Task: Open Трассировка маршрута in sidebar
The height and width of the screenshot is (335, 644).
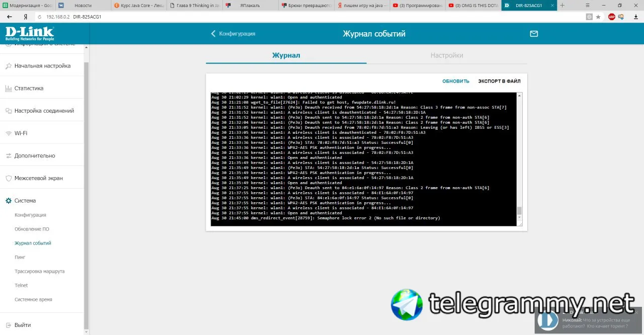Action: coord(40,271)
